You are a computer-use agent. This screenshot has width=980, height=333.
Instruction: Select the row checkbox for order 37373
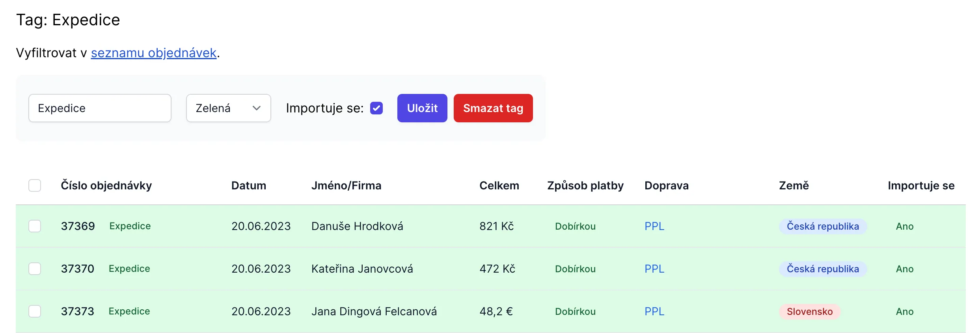[x=35, y=311]
